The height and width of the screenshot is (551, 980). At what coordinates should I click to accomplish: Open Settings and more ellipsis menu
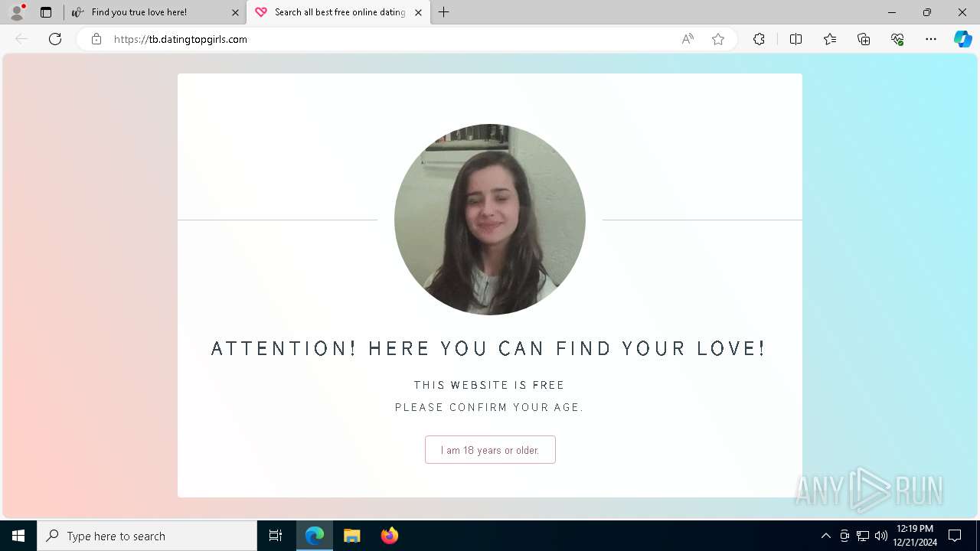click(x=931, y=39)
